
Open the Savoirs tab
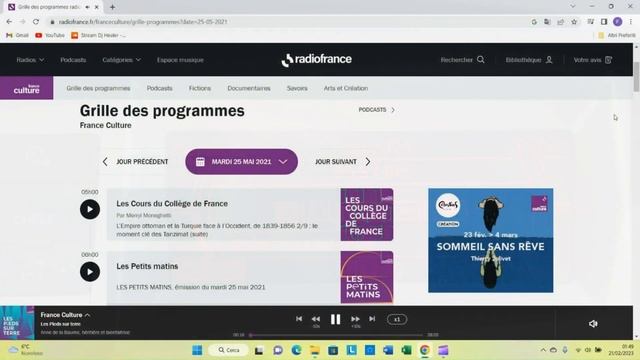coord(297,88)
